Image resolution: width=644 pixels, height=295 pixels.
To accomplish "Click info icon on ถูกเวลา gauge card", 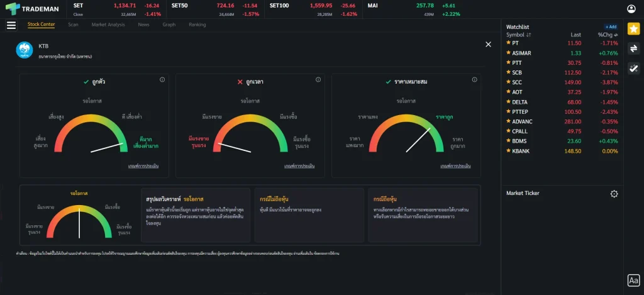I will 318,80.
